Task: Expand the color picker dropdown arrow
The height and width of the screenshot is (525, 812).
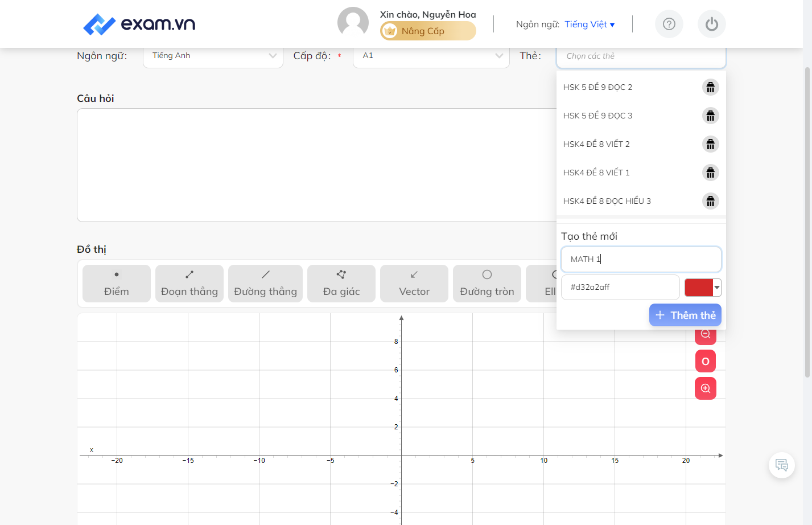Action: [x=717, y=288]
